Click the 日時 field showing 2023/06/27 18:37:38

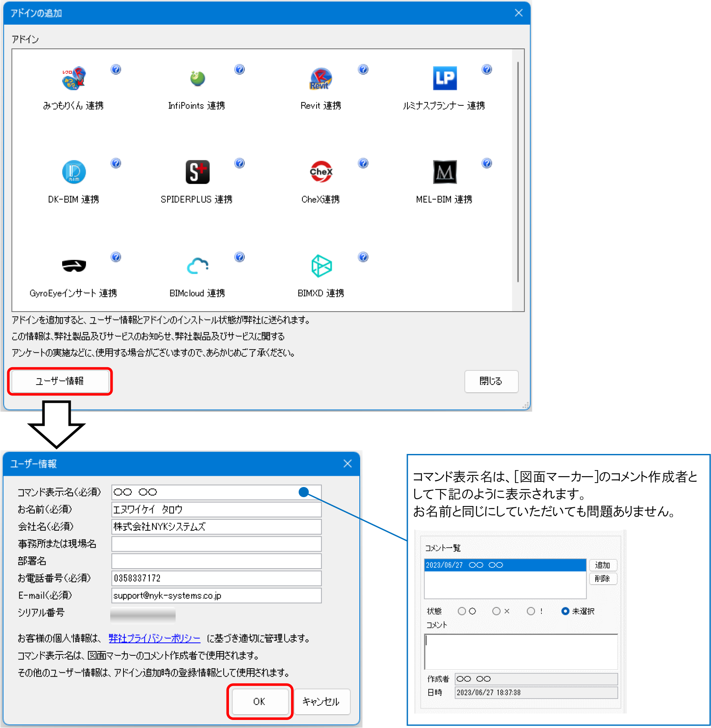[537, 693]
